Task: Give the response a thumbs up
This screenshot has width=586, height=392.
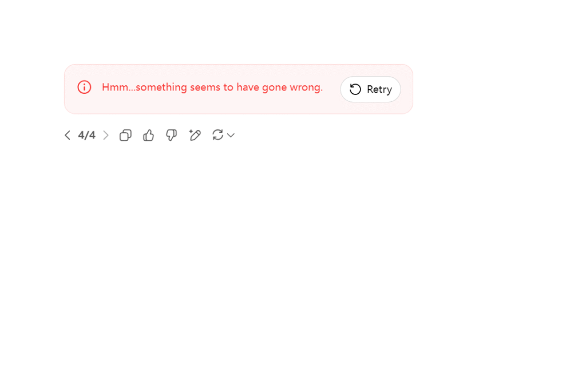Action: [x=148, y=135]
